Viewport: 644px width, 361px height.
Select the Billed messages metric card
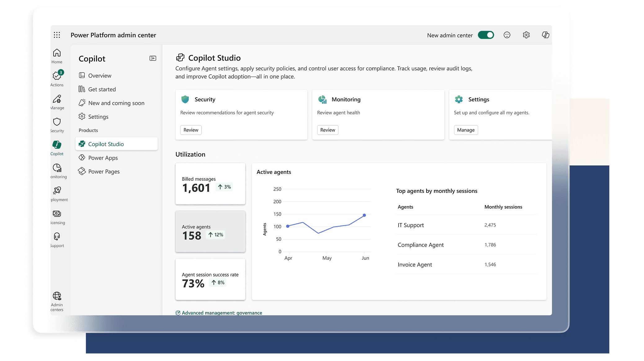pyautogui.click(x=210, y=184)
